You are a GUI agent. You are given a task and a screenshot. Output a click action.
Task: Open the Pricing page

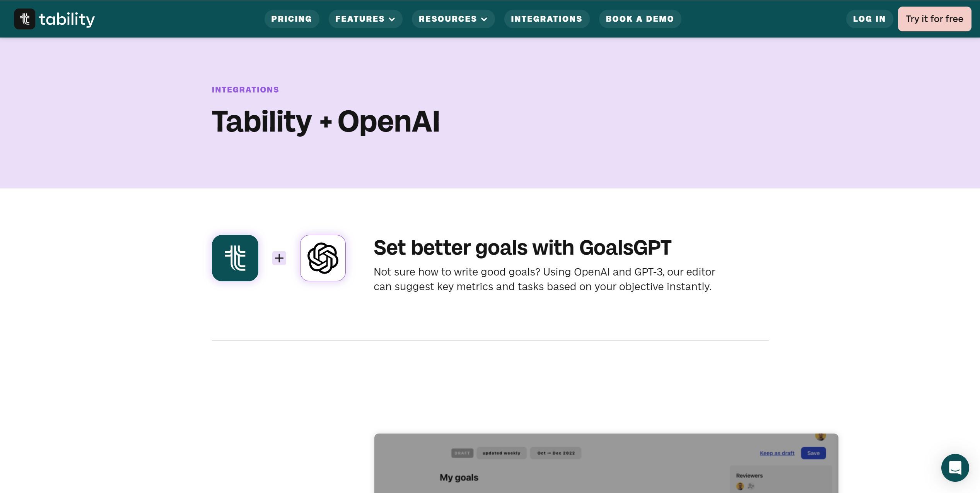[x=291, y=19]
